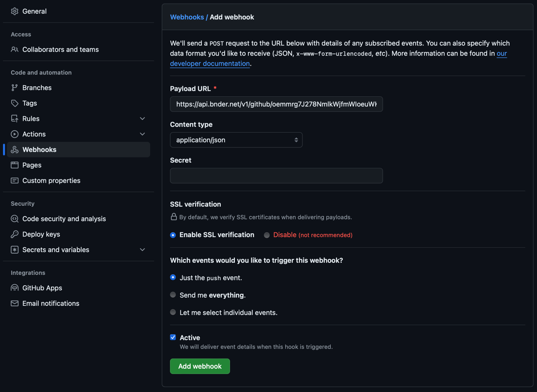Open Tags settings
This screenshot has width=537, height=392.
[x=78, y=103]
